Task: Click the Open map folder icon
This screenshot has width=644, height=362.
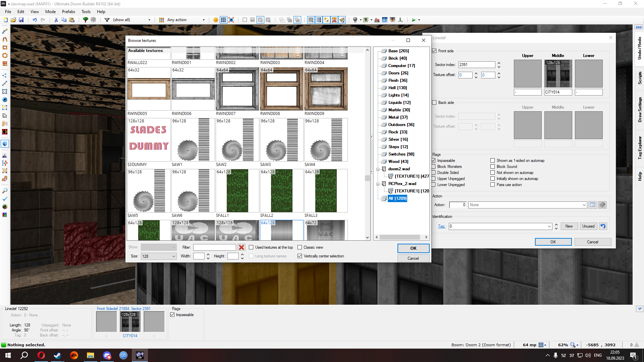Action: (x=13, y=20)
